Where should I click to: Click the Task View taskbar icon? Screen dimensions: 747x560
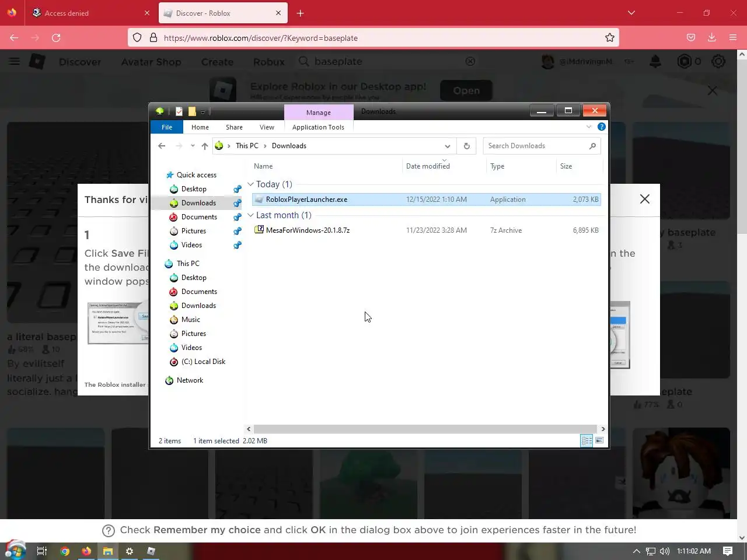pyautogui.click(x=42, y=551)
